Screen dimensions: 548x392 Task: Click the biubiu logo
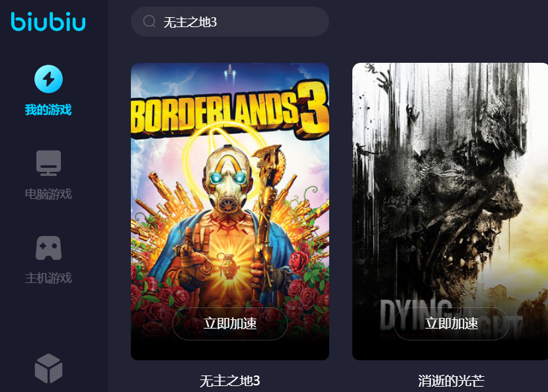[48, 22]
